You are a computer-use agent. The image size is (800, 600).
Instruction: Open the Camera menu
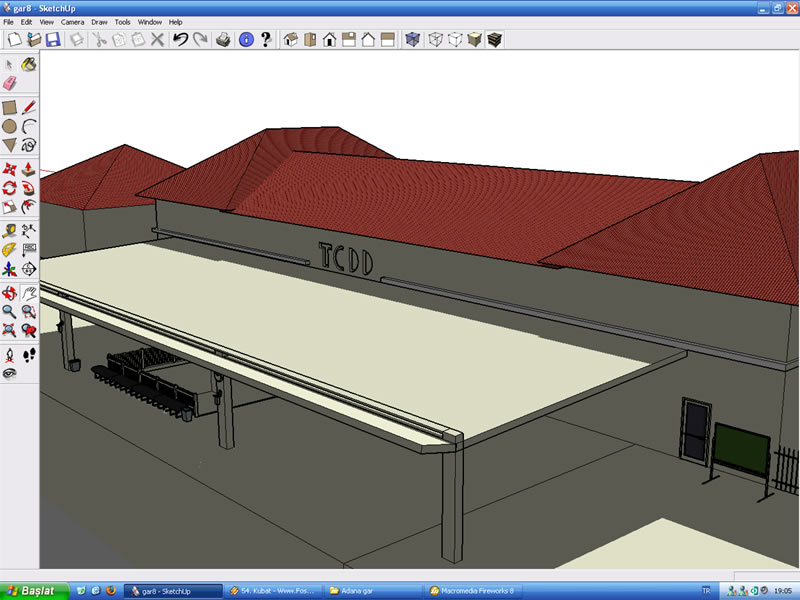72,22
